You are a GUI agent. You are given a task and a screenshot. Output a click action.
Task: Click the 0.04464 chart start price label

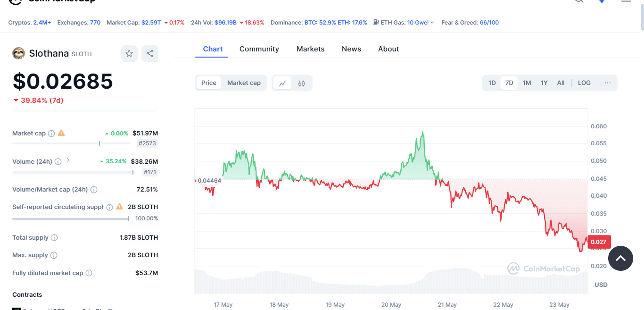(209, 180)
